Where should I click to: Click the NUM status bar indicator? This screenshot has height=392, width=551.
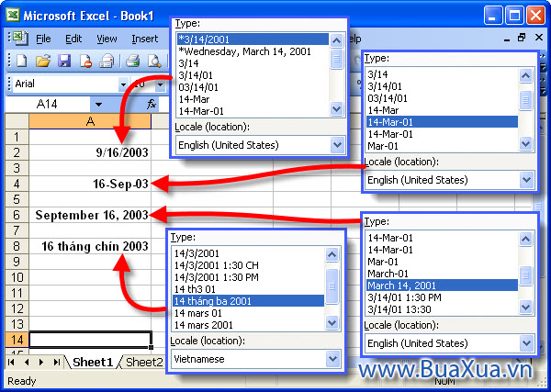[x=444, y=381]
